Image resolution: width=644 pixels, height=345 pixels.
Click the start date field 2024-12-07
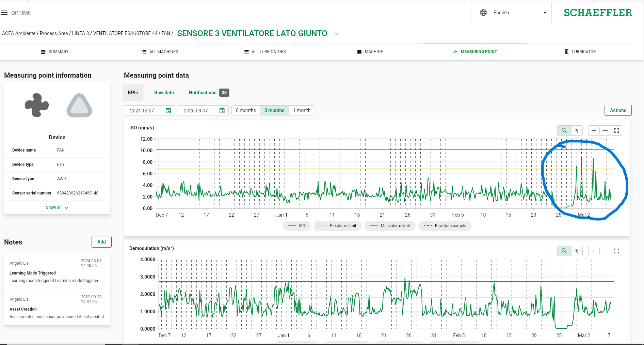tap(149, 110)
